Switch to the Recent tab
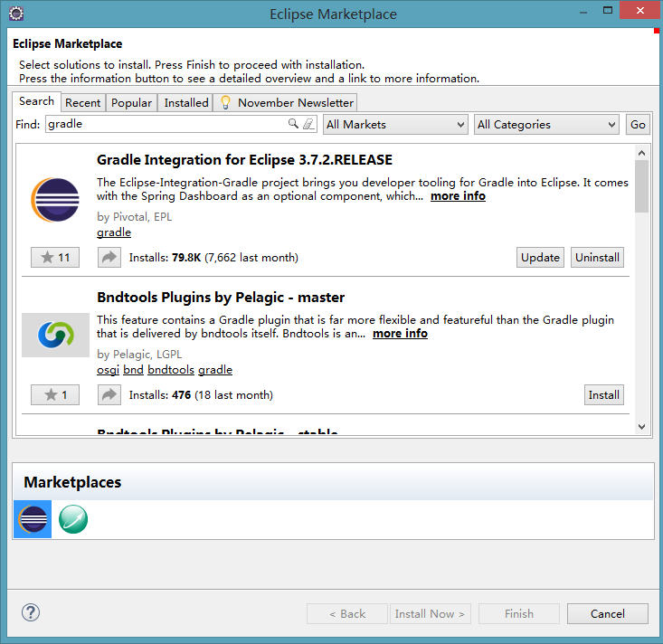The width and height of the screenshot is (663, 644). pyautogui.click(x=83, y=103)
